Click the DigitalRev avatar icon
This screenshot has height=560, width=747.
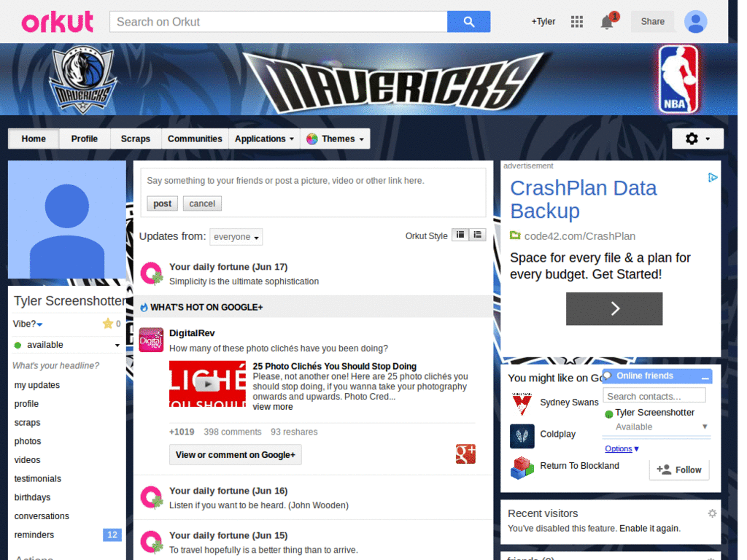click(x=151, y=340)
